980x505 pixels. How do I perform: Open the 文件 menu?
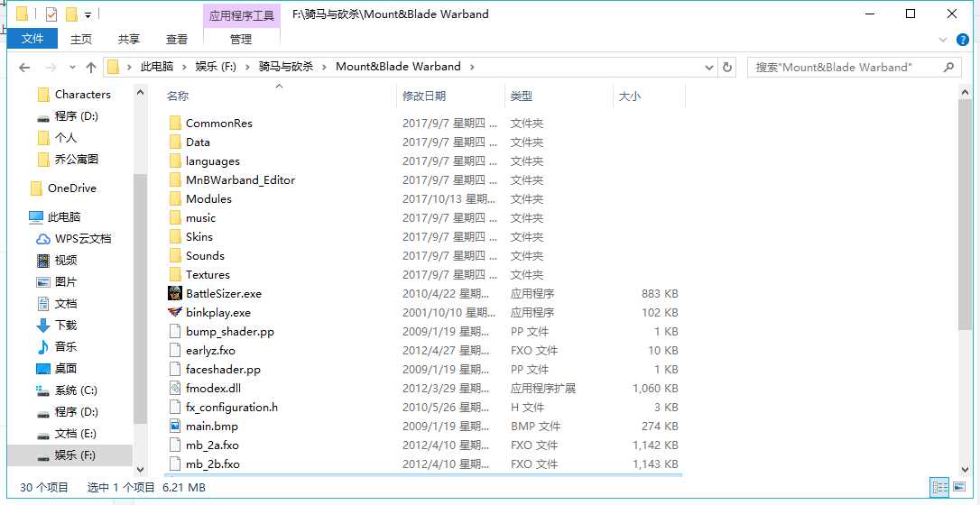32,39
